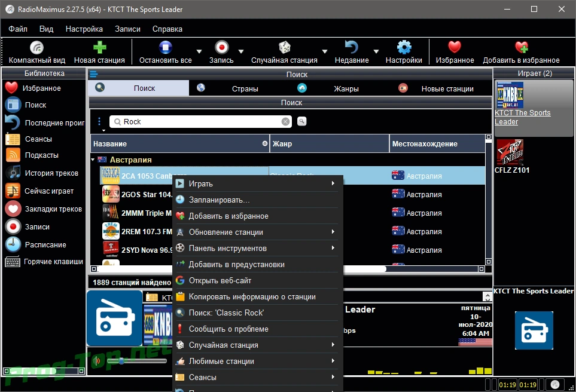The image size is (576, 392).
Task: Switch to the Жанры tab
Action: coord(340,88)
